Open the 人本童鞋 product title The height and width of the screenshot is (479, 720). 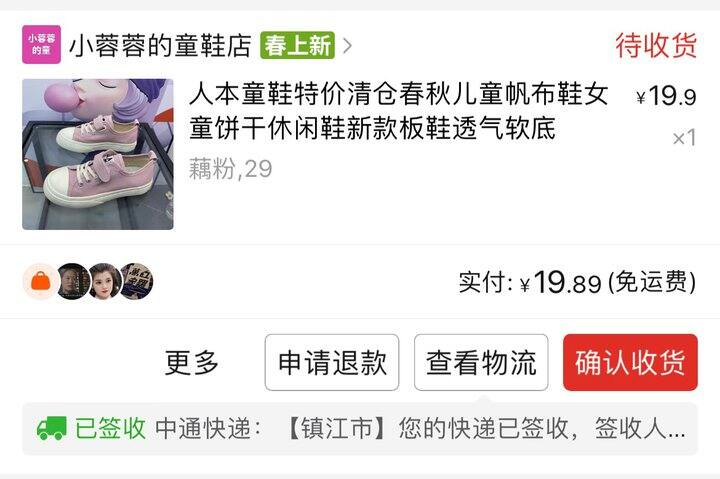399,111
